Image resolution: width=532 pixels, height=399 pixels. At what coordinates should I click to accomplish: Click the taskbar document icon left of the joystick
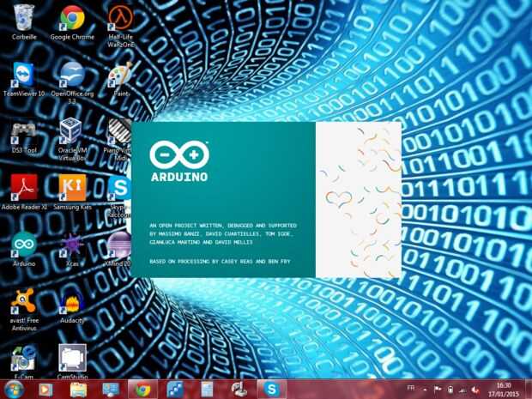[x=207, y=390]
